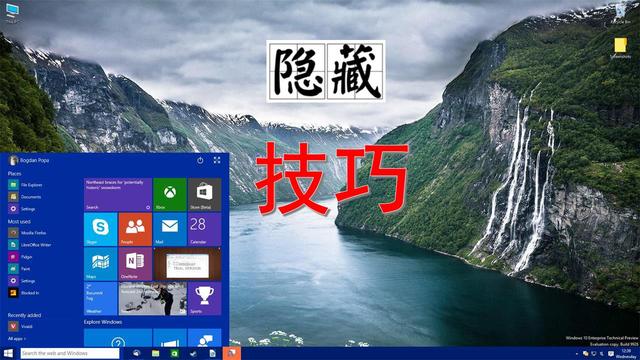
Task: Open the Search news tile
Action: click(118, 194)
